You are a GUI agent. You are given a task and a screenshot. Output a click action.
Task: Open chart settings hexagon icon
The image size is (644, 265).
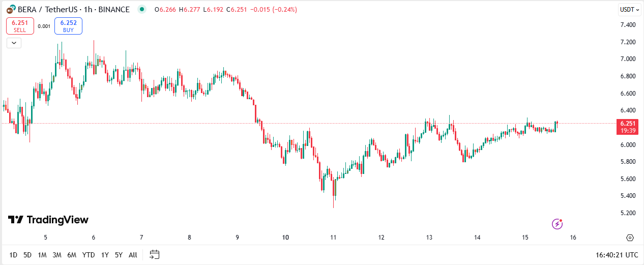coord(630,238)
